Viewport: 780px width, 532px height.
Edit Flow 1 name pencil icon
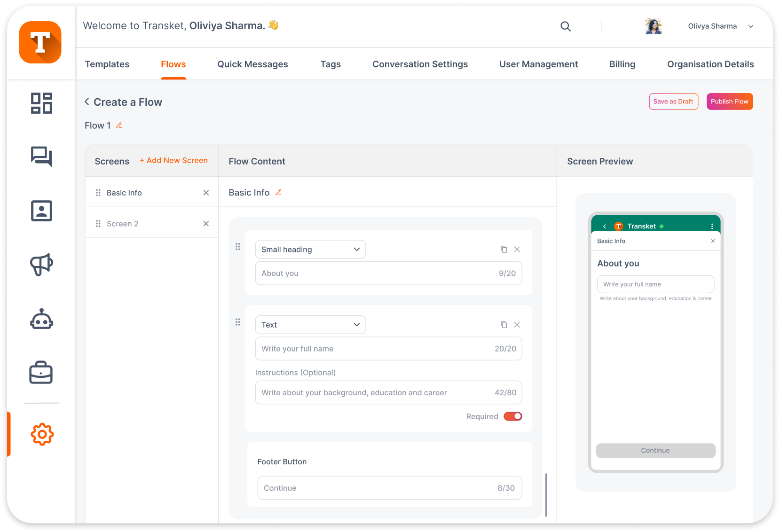[119, 125]
